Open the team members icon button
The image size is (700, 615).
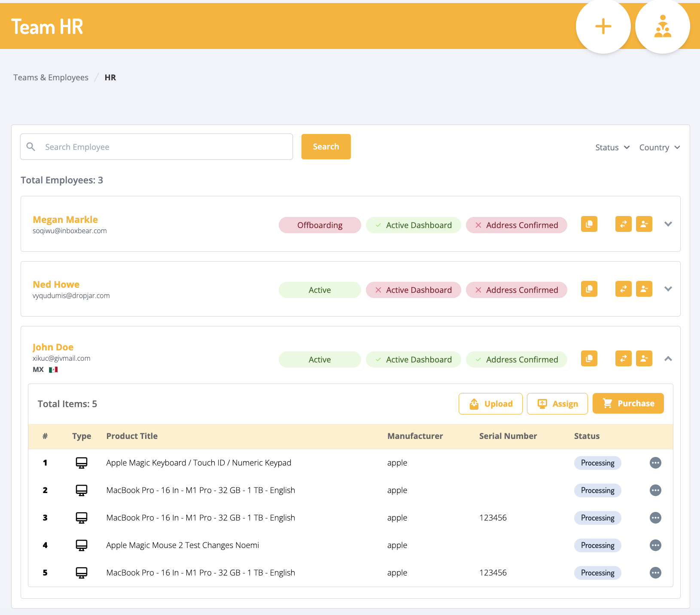click(x=662, y=27)
